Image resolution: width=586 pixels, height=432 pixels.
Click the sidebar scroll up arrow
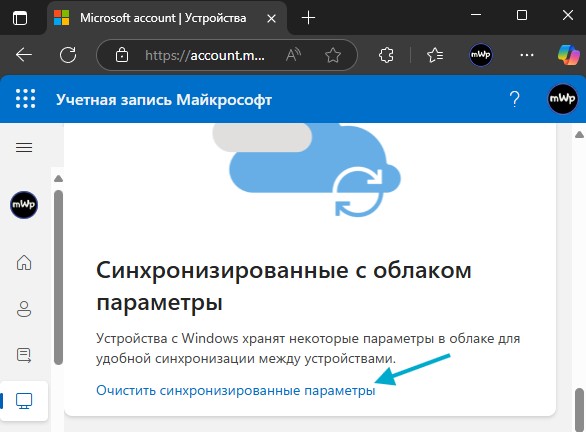click(58, 179)
